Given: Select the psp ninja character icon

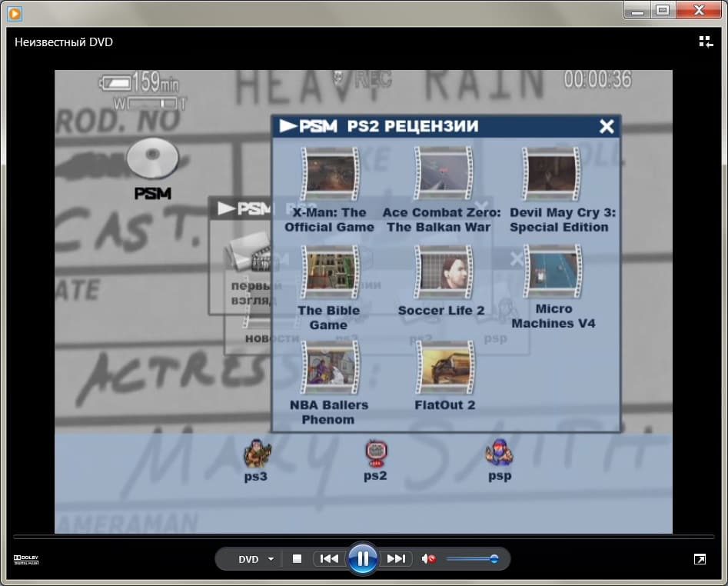Looking at the screenshot, I should tap(499, 452).
